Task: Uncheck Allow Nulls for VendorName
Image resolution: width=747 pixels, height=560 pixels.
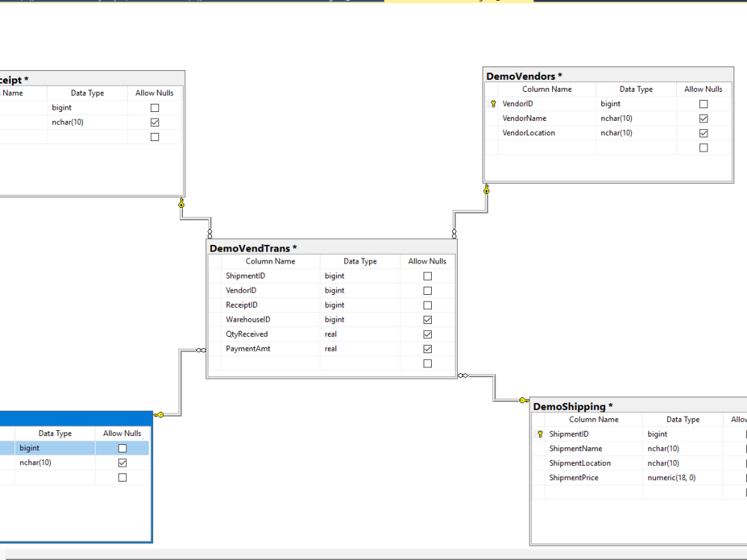Action: (703, 118)
